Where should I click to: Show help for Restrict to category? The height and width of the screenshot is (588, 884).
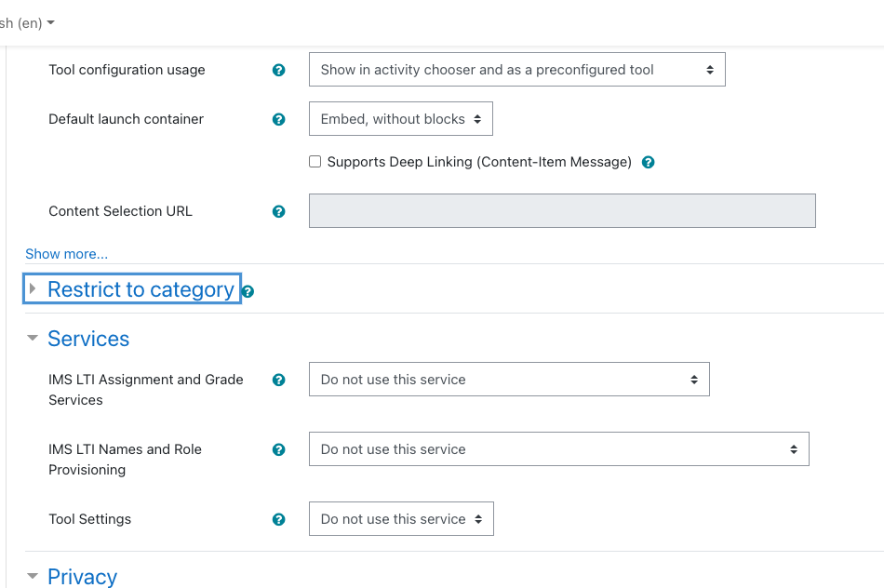pos(248,291)
